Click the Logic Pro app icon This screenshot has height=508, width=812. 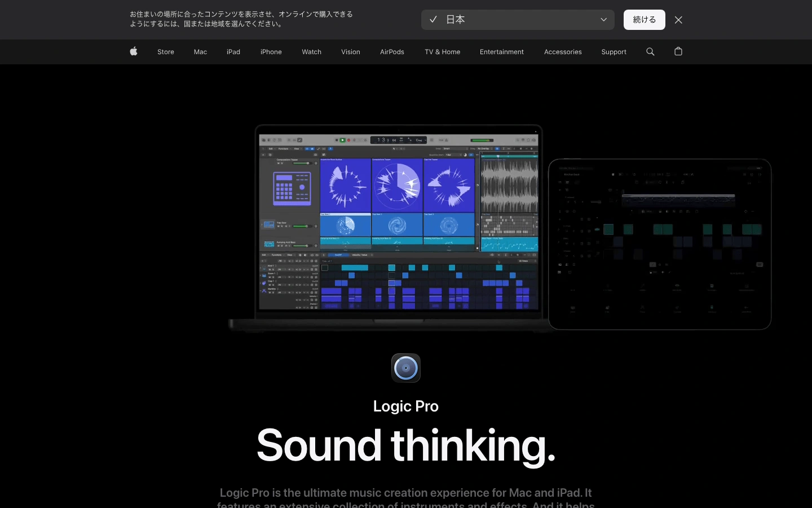pyautogui.click(x=406, y=368)
